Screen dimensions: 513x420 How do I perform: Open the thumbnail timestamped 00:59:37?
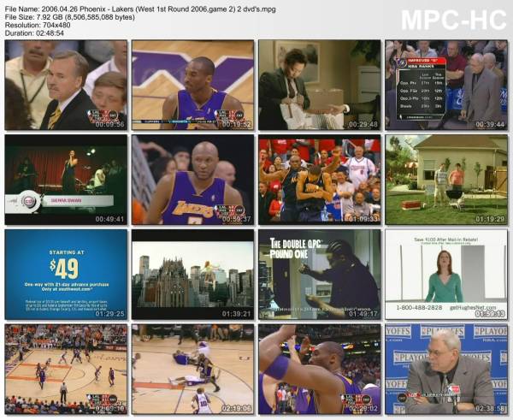192,180
